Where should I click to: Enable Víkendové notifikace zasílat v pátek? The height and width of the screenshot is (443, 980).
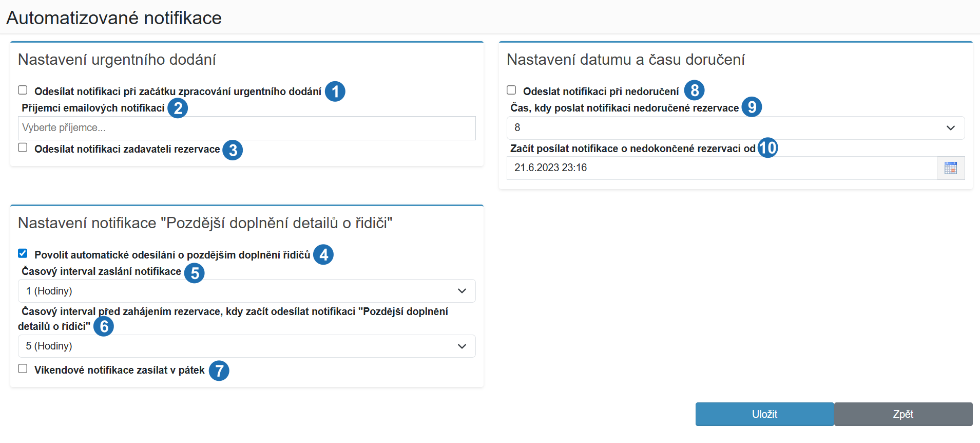(x=23, y=369)
